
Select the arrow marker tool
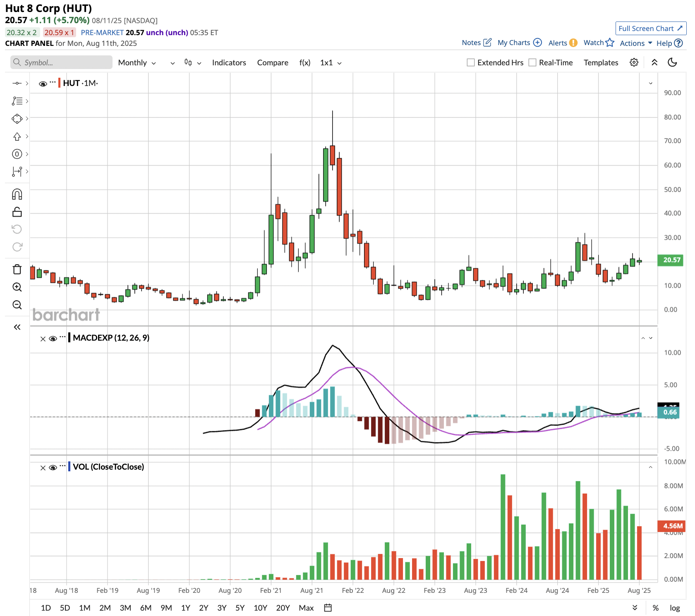[17, 136]
